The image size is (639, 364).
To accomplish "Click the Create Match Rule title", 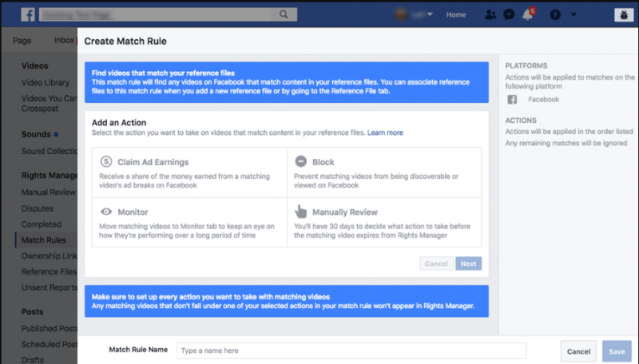I will coord(125,42).
